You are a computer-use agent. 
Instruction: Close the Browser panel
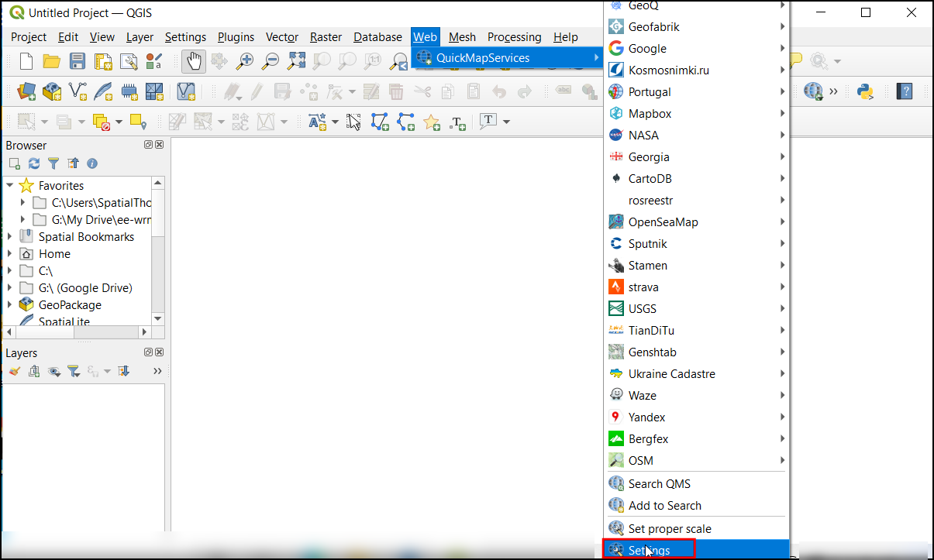tap(160, 145)
